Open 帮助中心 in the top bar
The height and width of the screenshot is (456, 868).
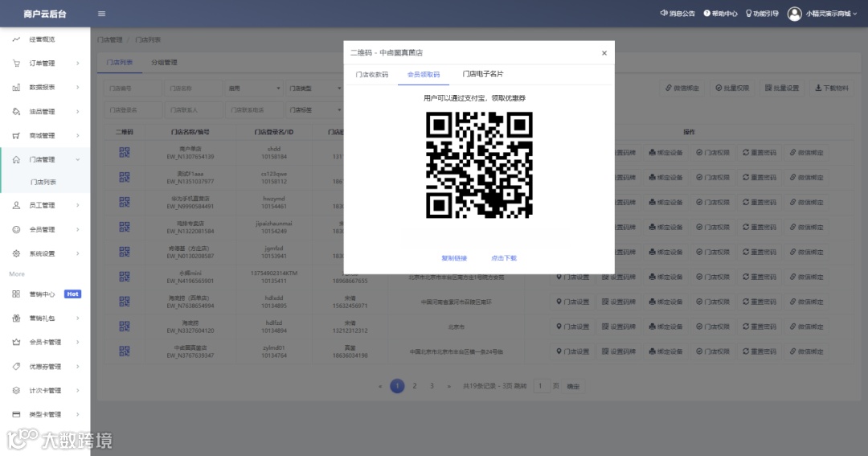pos(720,14)
